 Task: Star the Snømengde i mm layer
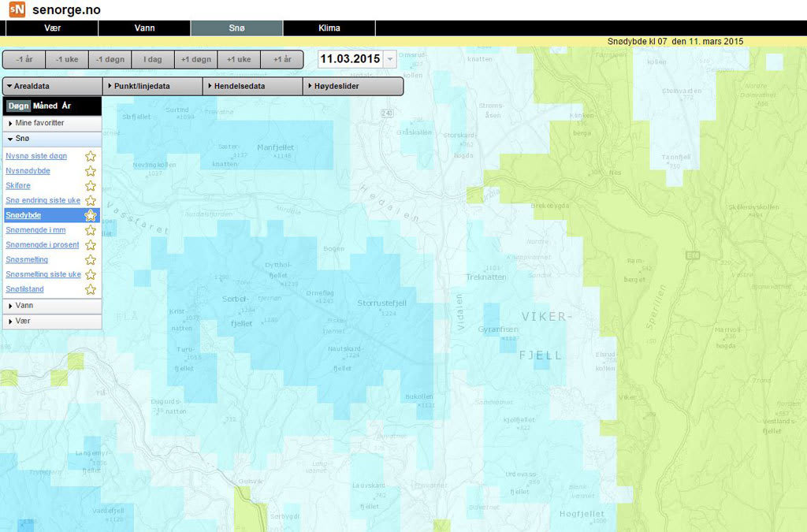click(x=91, y=230)
